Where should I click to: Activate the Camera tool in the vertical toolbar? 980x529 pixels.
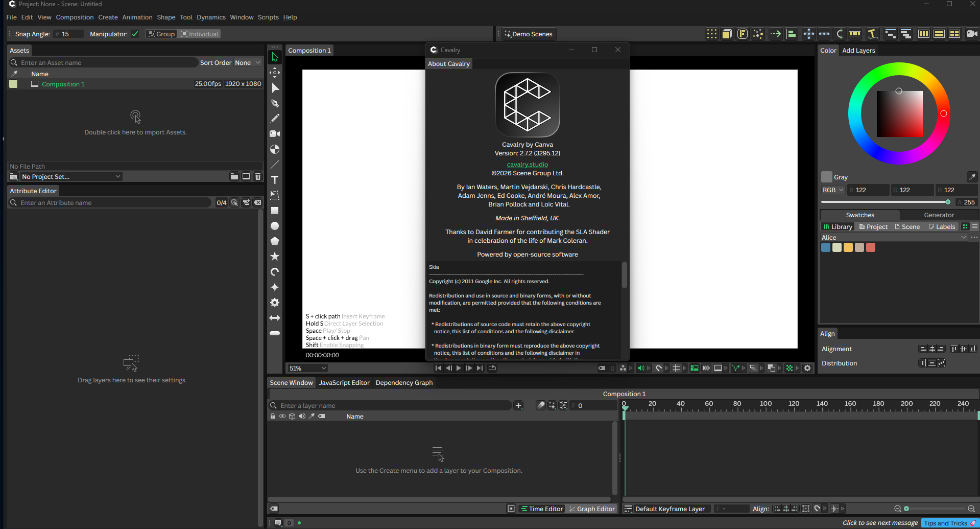pyautogui.click(x=275, y=134)
